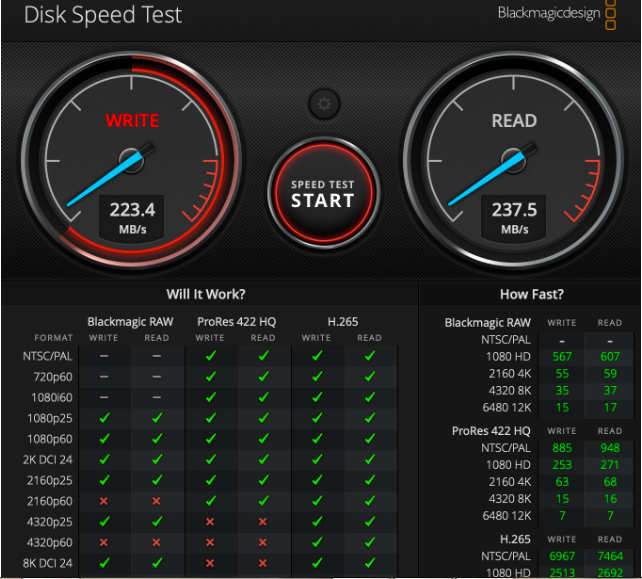Click ProRes 422 HQ write check for 2160p60

211,501
